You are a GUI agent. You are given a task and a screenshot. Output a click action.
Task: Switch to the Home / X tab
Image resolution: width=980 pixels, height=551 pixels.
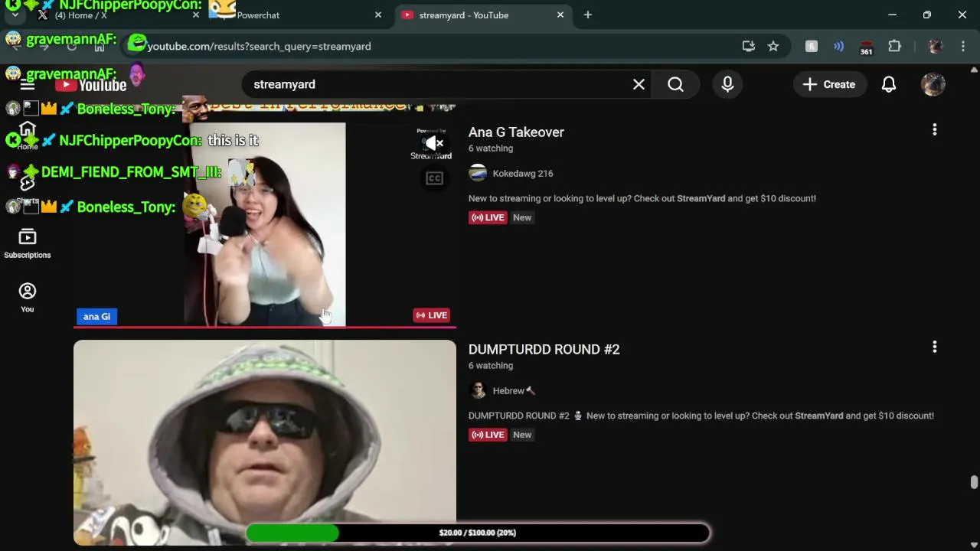(115, 15)
